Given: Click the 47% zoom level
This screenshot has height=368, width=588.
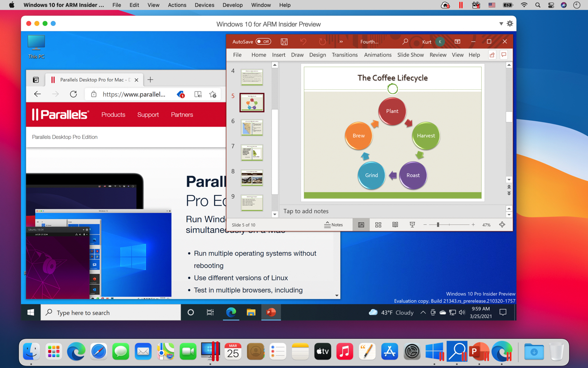Looking at the screenshot, I should [x=486, y=225].
